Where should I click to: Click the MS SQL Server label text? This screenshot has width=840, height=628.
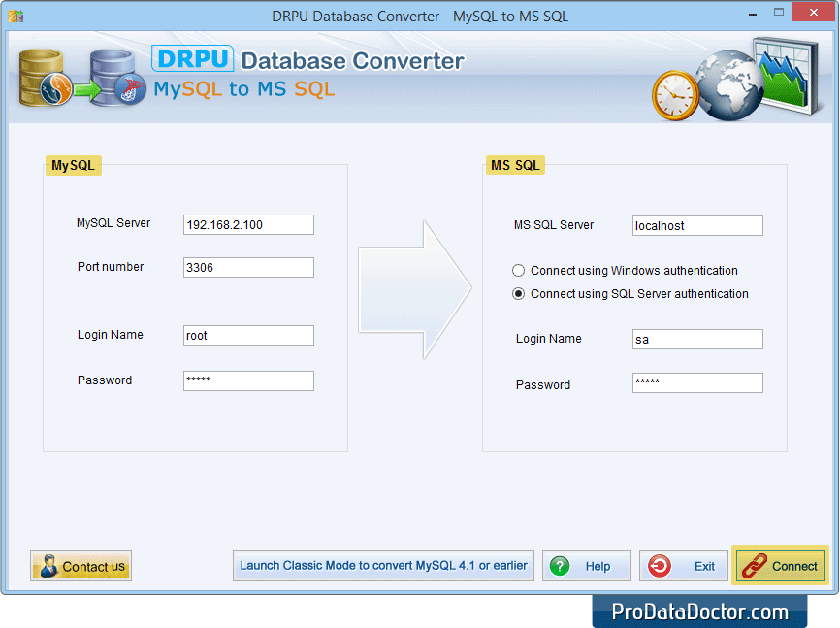click(x=554, y=225)
